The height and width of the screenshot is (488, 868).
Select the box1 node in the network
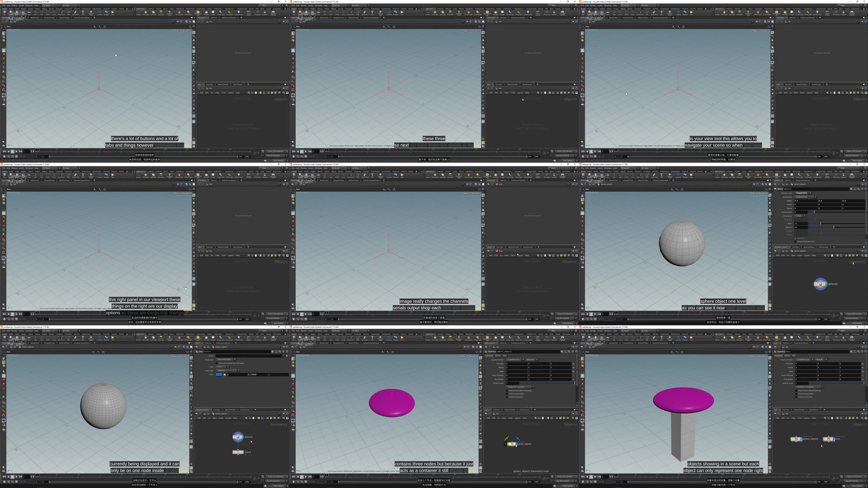click(x=829, y=439)
